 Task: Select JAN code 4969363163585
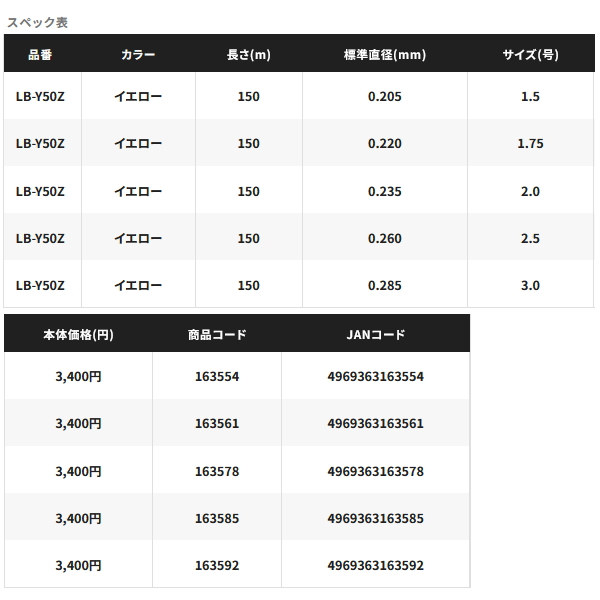tap(375, 519)
